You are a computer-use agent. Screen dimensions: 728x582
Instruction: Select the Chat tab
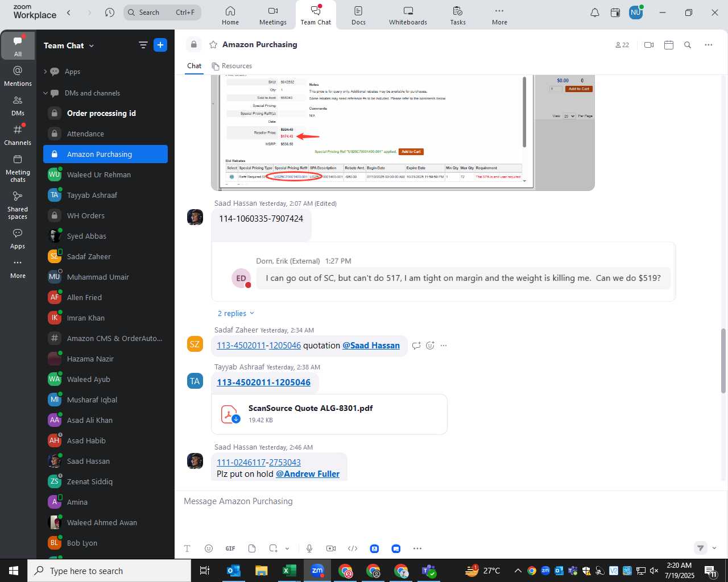195,66
